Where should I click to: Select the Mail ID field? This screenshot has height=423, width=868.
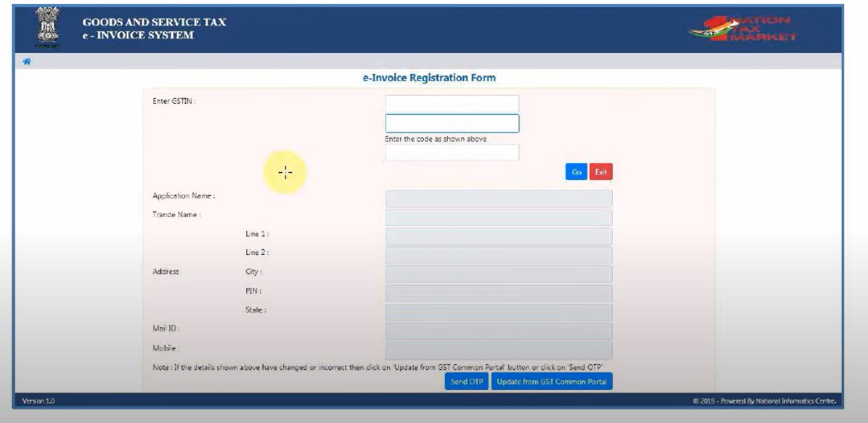tap(498, 331)
